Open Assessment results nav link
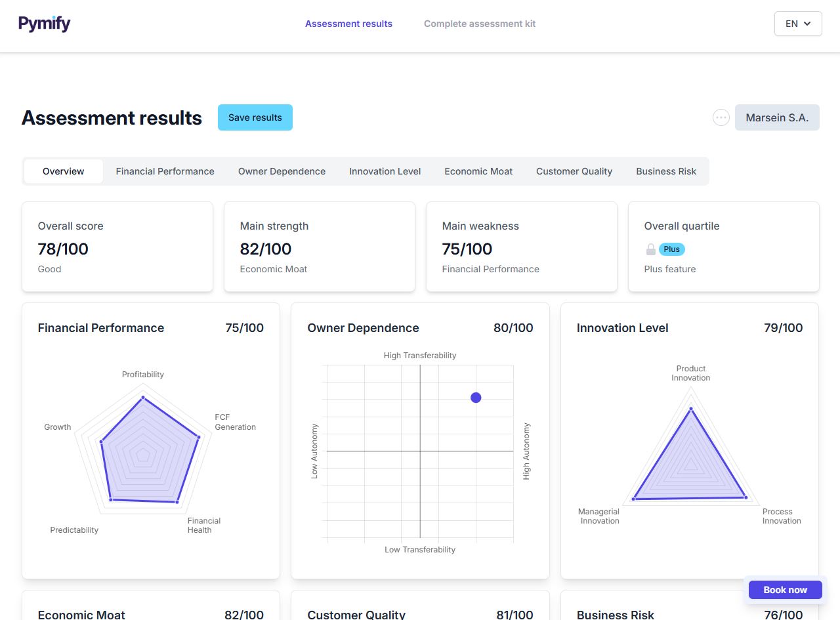This screenshot has height=620, width=840. click(348, 24)
